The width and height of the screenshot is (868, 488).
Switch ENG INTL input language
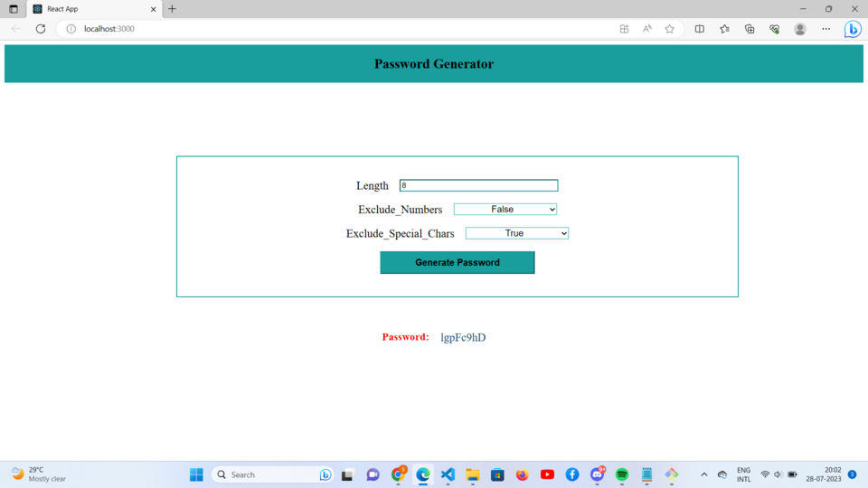click(x=743, y=474)
